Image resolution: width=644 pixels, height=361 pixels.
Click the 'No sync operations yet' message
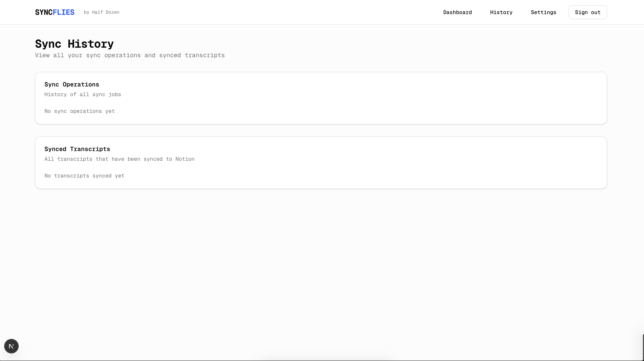click(79, 111)
